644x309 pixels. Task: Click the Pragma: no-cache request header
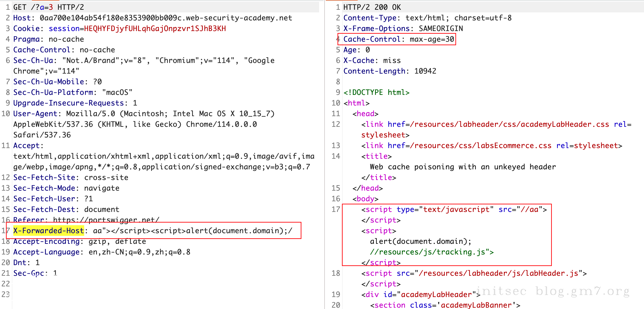tap(49, 39)
